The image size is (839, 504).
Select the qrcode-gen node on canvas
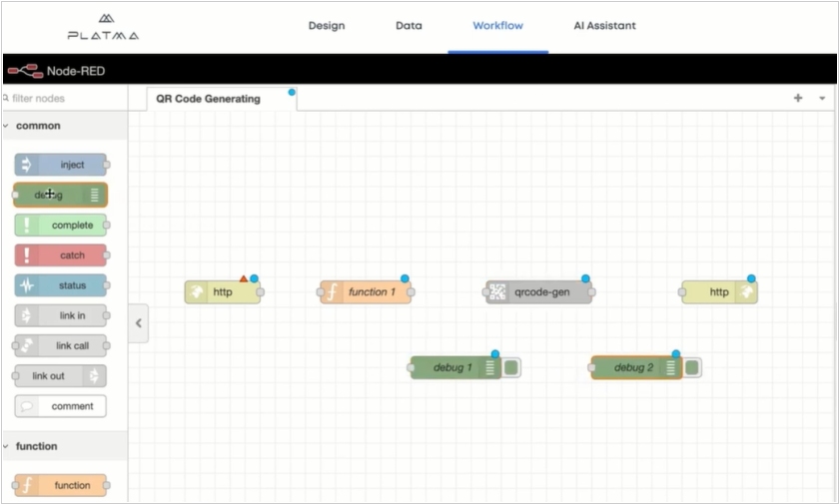pos(538,292)
